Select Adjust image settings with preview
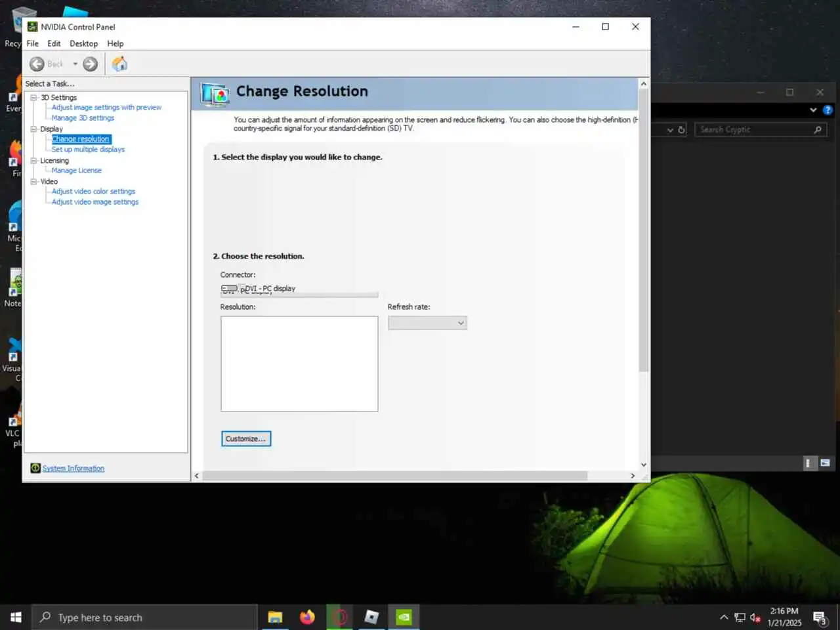Viewport: 840px width, 630px height. pyautogui.click(x=106, y=108)
